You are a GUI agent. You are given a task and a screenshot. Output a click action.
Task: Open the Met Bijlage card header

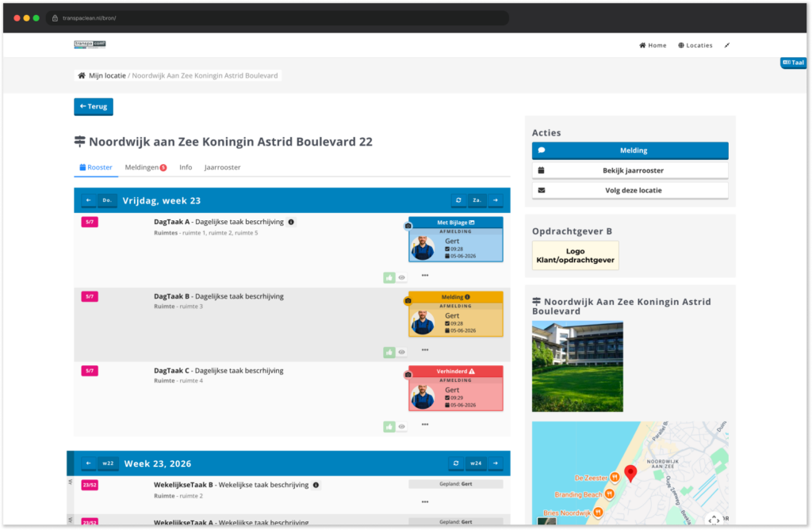point(456,223)
